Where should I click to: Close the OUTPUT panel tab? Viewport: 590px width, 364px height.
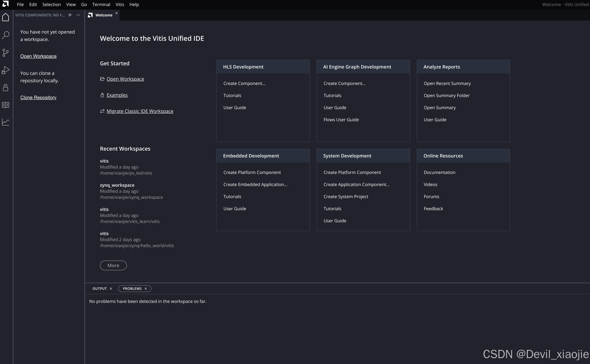[x=111, y=289]
